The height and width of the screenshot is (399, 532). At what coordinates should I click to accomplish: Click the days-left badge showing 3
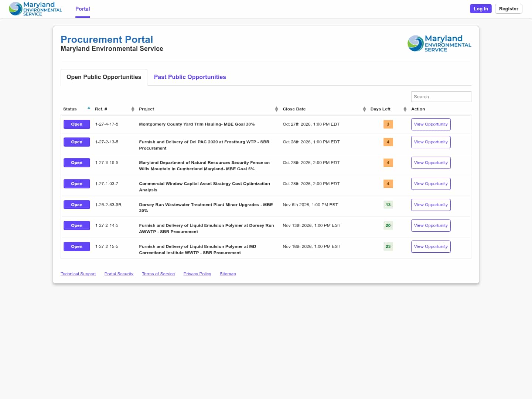pos(388,125)
